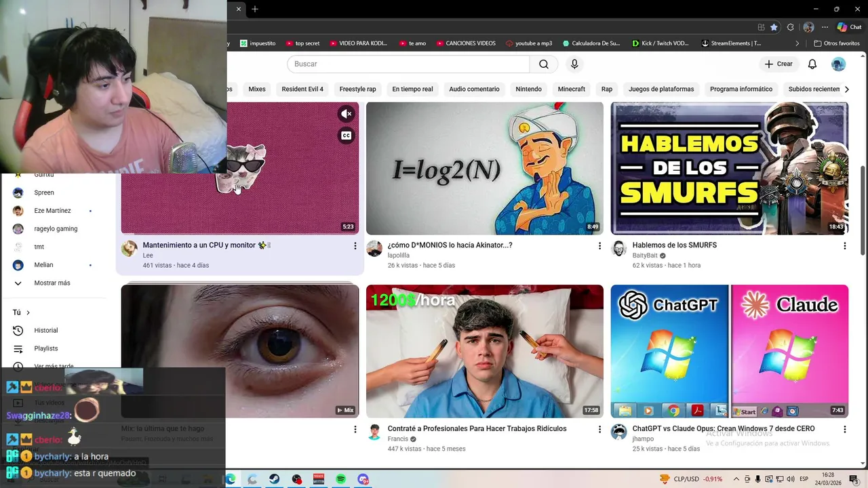Screen dimensions: 868x488
Task: Open lapolilla channel avatar
Action: click(x=374, y=248)
